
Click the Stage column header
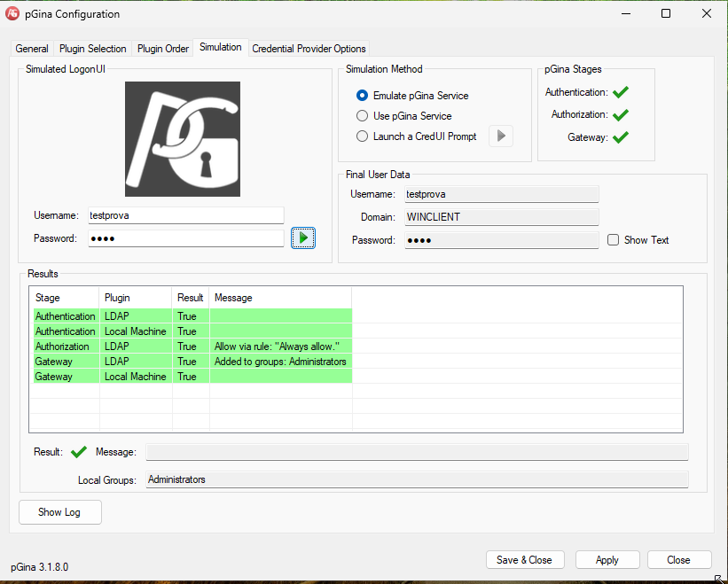tap(64, 298)
